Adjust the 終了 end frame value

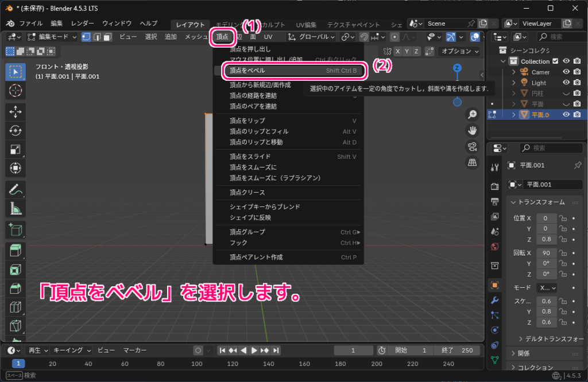coord(458,350)
